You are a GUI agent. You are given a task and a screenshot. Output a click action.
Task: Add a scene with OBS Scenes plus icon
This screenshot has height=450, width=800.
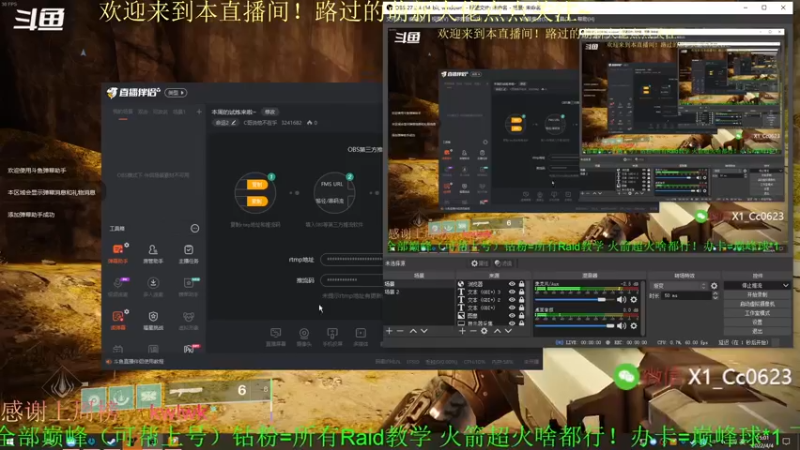(389, 331)
